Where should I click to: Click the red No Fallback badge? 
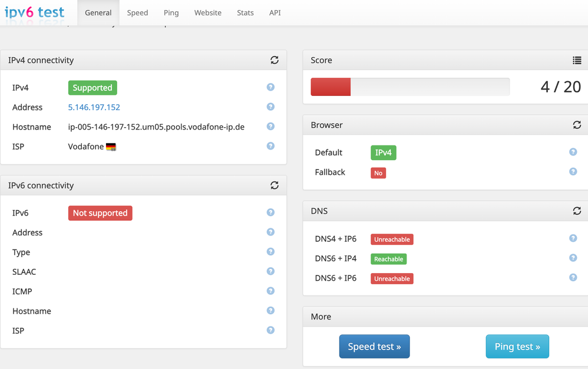[x=378, y=173]
